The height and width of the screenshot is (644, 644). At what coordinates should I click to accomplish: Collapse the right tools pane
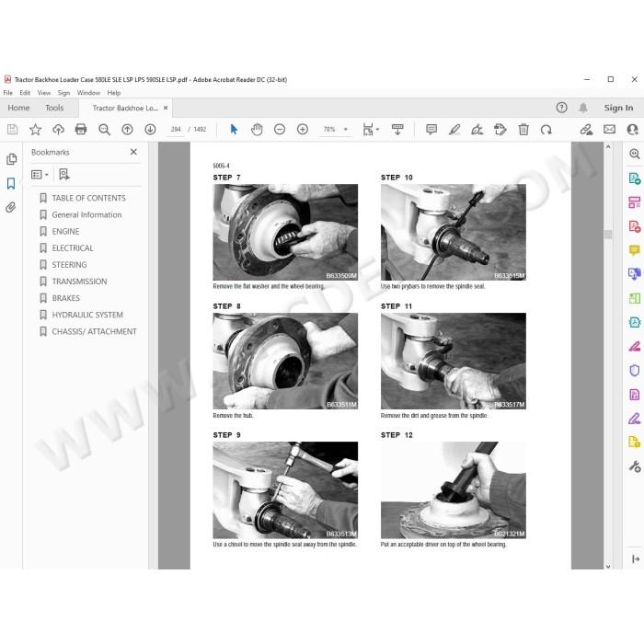(x=636, y=559)
